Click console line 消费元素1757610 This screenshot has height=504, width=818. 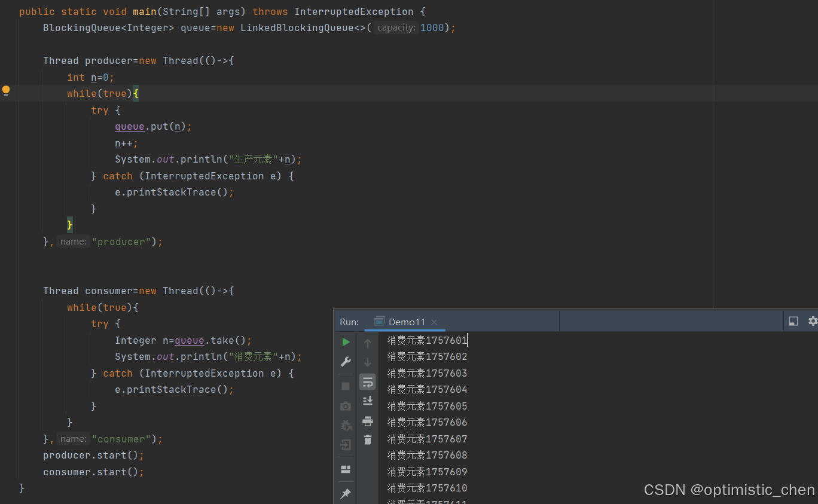pyautogui.click(x=427, y=488)
